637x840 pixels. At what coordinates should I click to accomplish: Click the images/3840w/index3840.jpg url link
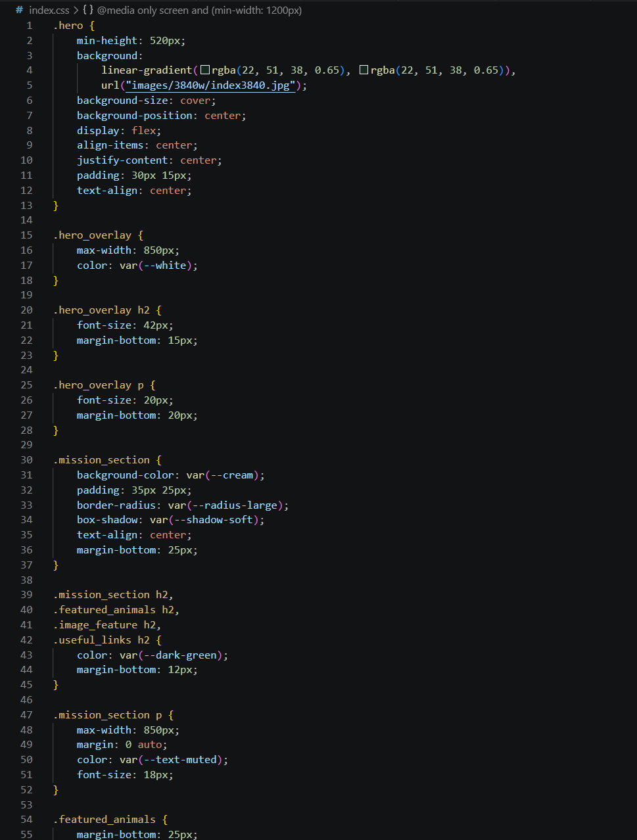click(x=213, y=85)
